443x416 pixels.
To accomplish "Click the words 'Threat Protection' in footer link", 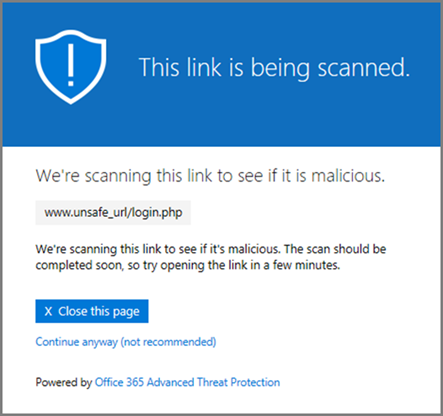I will [x=238, y=382].
